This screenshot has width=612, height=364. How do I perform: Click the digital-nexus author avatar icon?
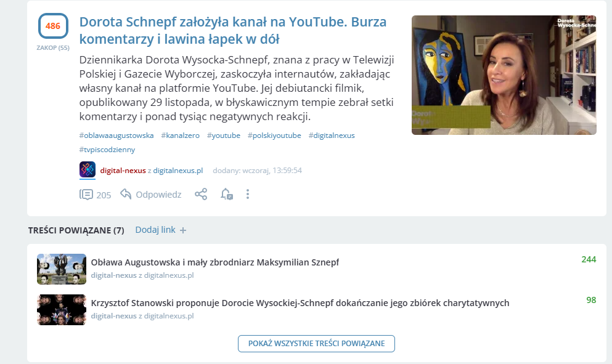[88, 170]
